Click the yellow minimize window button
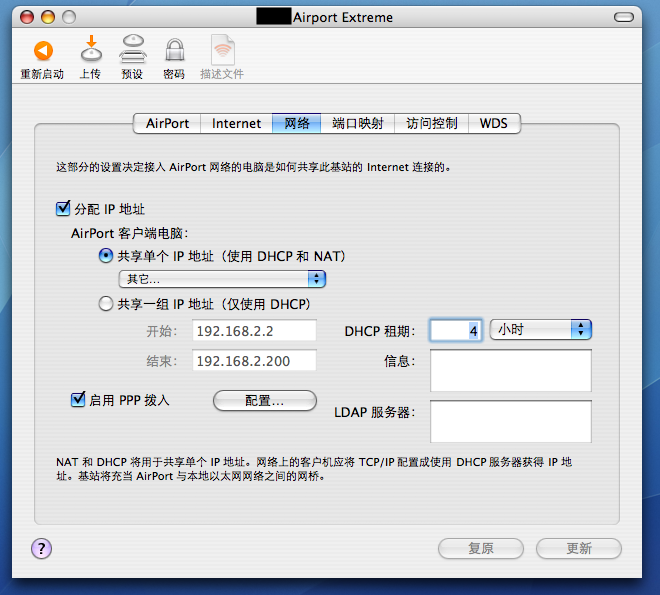660x595 pixels. click(48, 17)
